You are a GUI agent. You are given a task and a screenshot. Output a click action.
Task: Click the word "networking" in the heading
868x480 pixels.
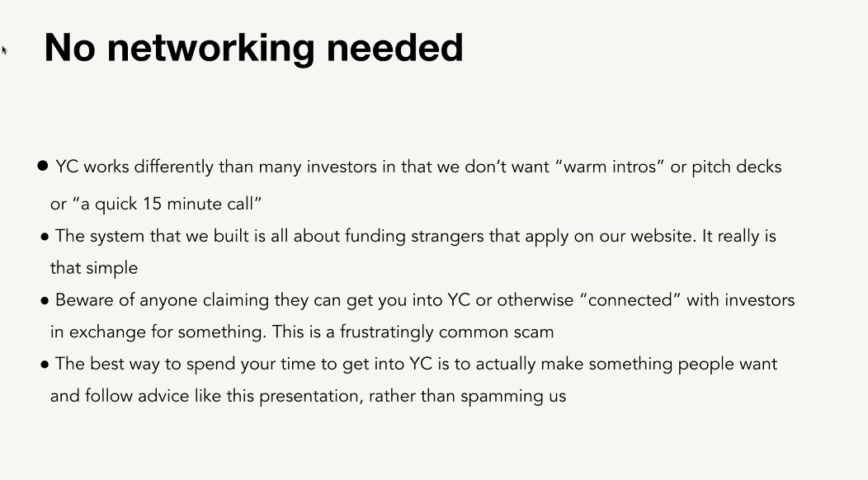(x=211, y=49)
